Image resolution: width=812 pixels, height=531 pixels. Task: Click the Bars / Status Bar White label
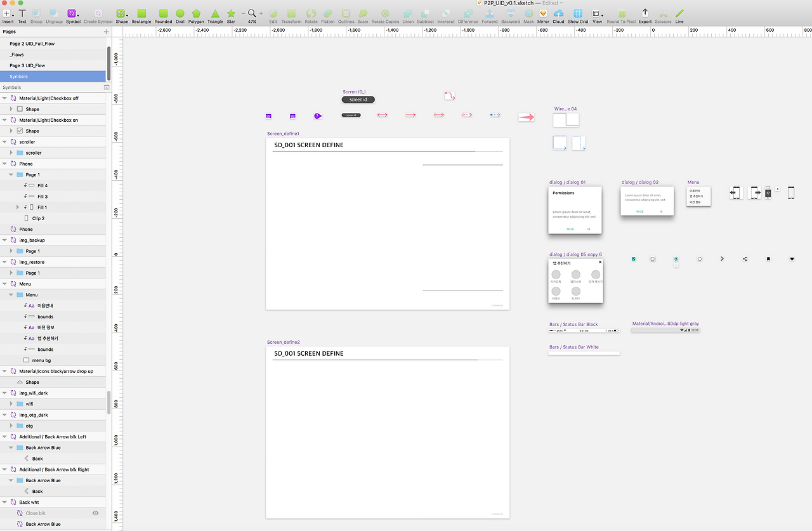(x=574, y=347)
